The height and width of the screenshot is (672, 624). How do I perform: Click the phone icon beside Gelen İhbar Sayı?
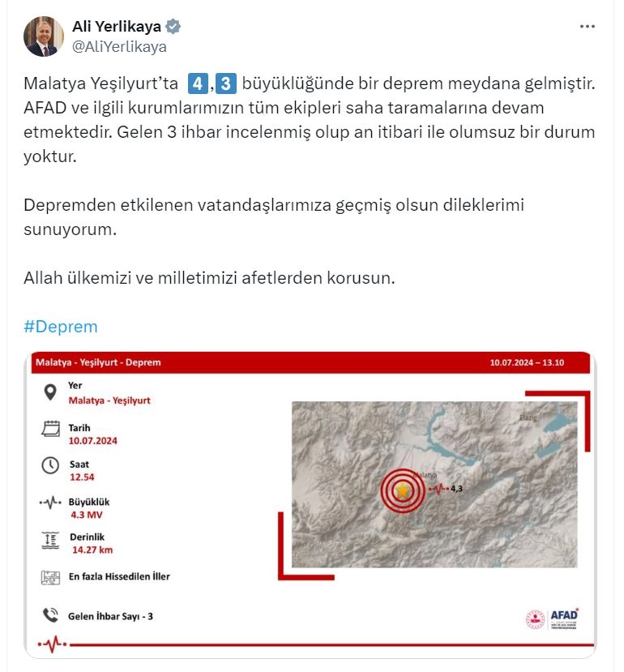coord(50,615)
